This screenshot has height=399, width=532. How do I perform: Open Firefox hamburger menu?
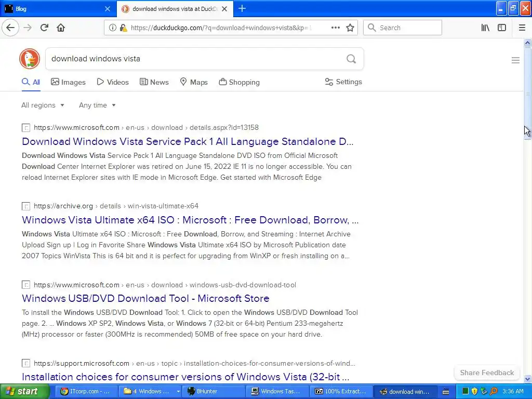point(522,28)
